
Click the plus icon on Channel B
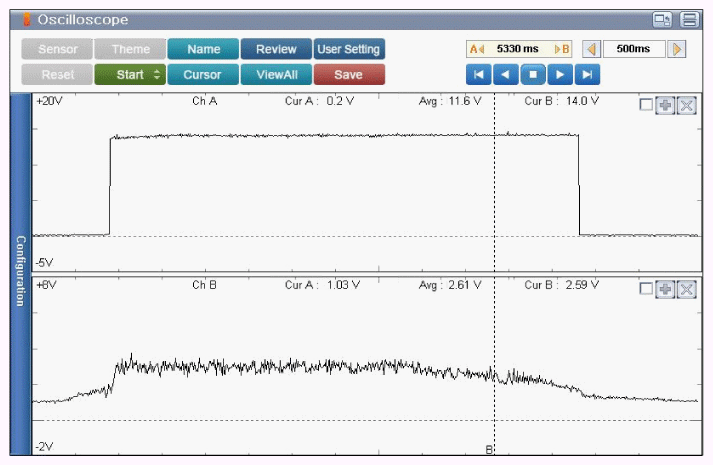[x=665, y=289]
